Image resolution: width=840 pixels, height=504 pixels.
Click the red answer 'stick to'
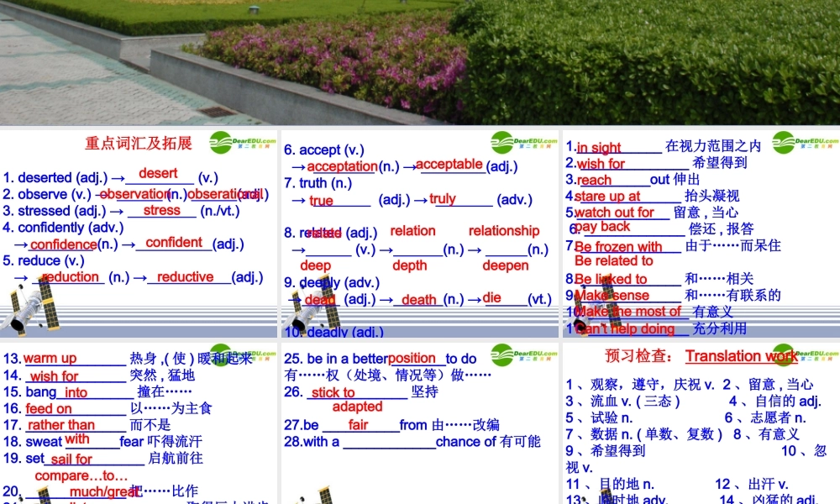click(333, 392)
